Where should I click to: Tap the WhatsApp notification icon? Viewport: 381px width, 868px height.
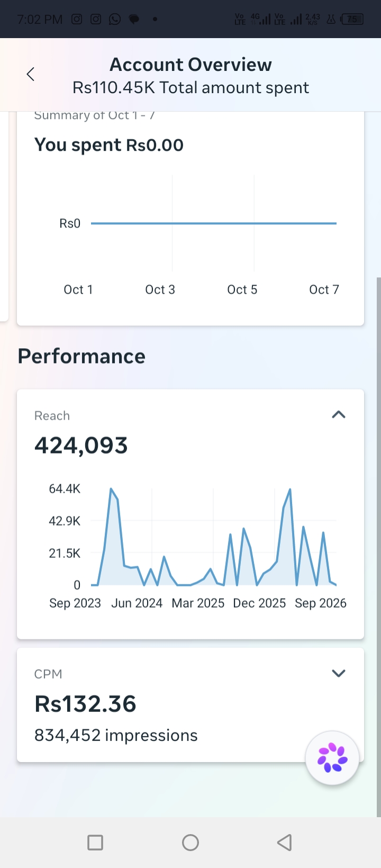(x=115, y=19)
